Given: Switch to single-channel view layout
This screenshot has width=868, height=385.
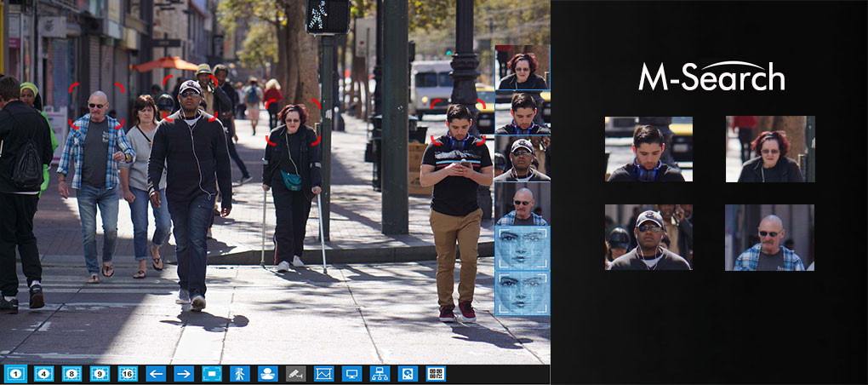Looking at the screenshot, I should (15, 373).
